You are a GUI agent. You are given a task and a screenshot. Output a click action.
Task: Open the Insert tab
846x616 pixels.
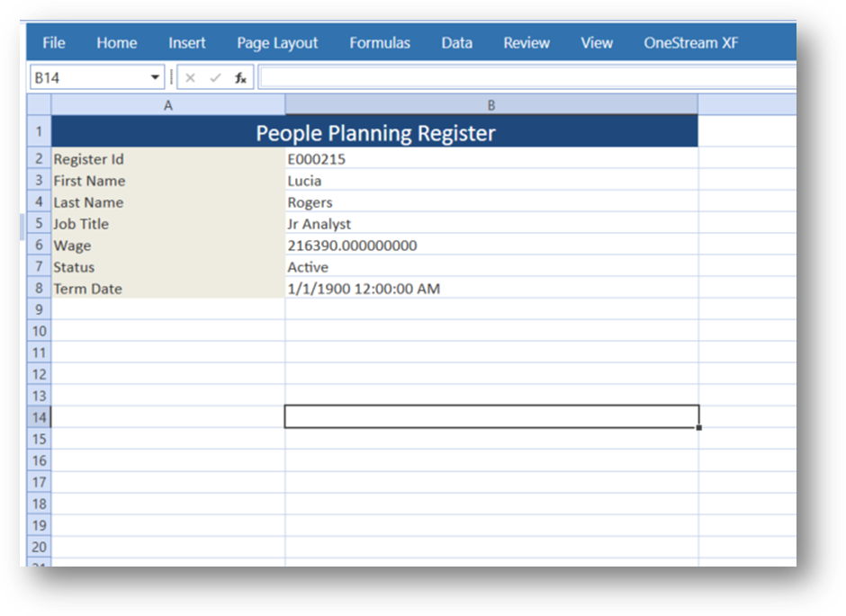[x=187, y=43]
